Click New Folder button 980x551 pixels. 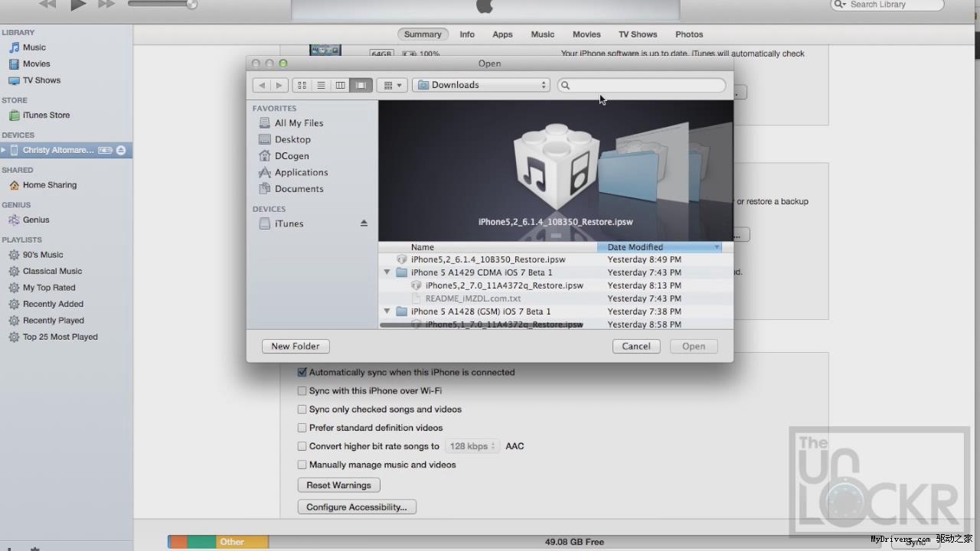point(296,346)
